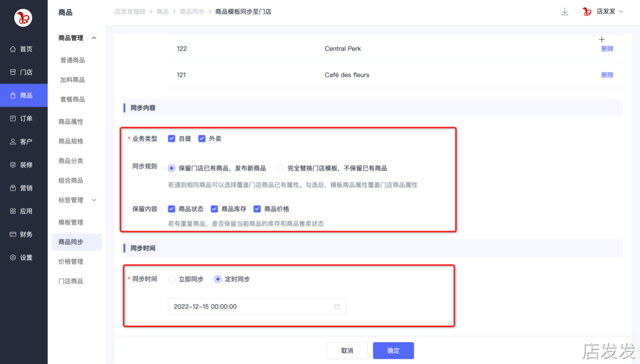The height and width of the screenshot is (364, 640).
Task: Uncheck the 商品状态 checkbox
Action: pyautogui.click(x=172, y=209)
